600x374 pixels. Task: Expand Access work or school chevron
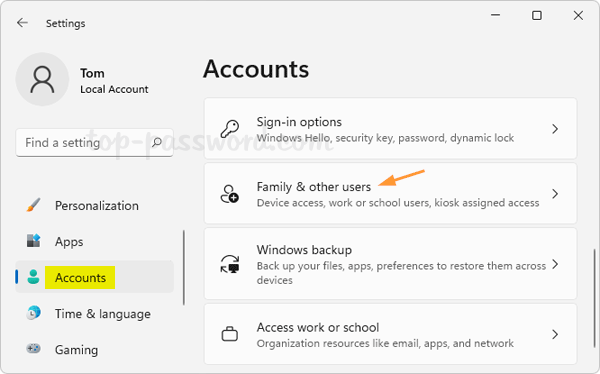555,334
